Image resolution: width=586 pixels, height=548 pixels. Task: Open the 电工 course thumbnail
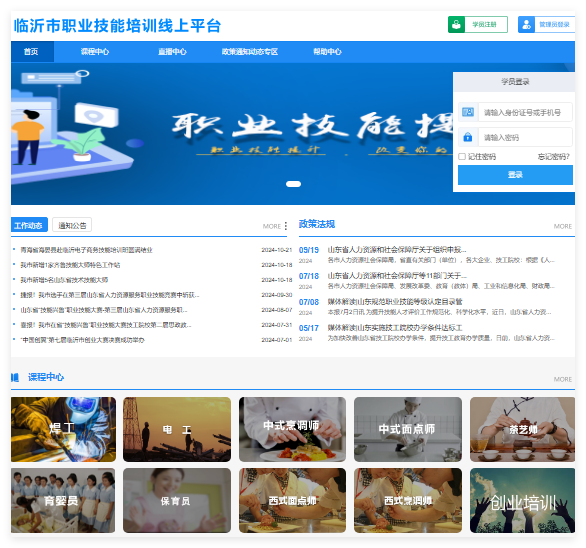[177, 429]
